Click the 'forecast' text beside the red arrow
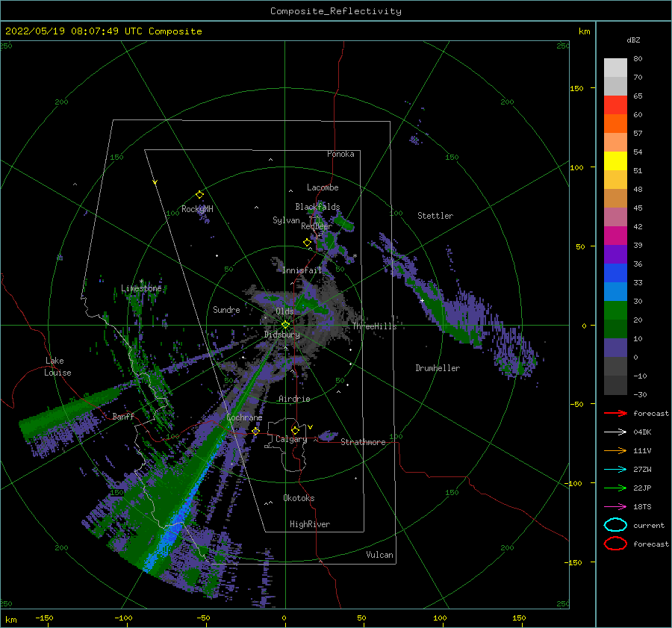The height and width of the screenshot is (628, 672). (651, 413)
